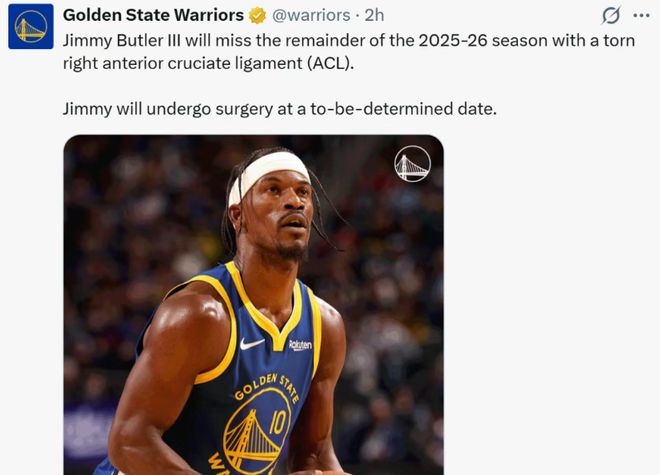
Task: Open the Grok icon on the post
Action: (x=610, y=16)
